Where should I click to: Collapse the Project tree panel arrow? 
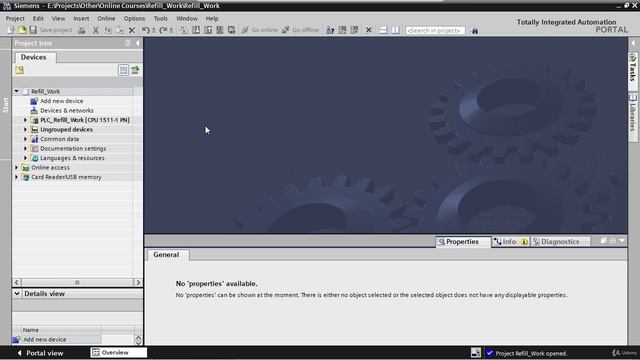[138, 43]
